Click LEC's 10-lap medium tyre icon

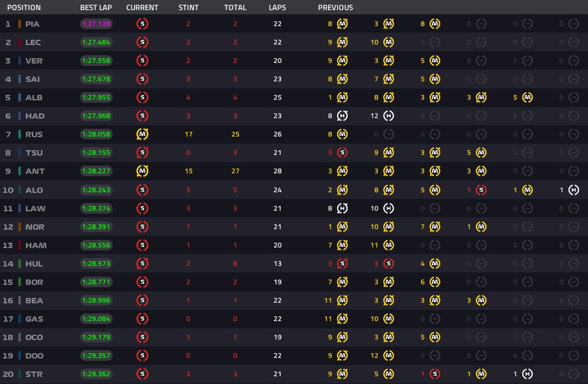click(389, 42)
